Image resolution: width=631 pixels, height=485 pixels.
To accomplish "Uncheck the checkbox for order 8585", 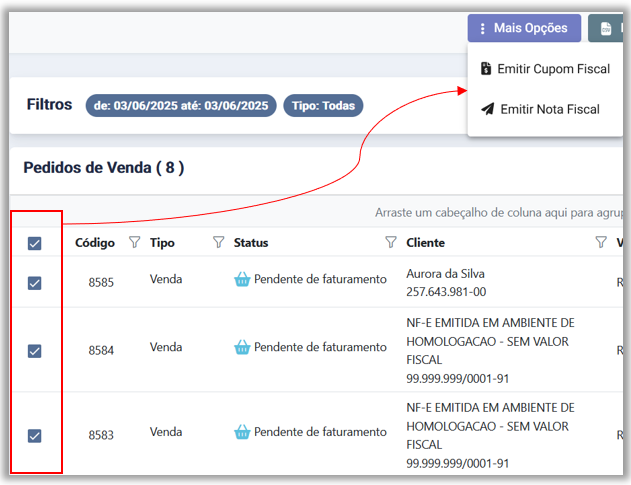I will 34,283.
